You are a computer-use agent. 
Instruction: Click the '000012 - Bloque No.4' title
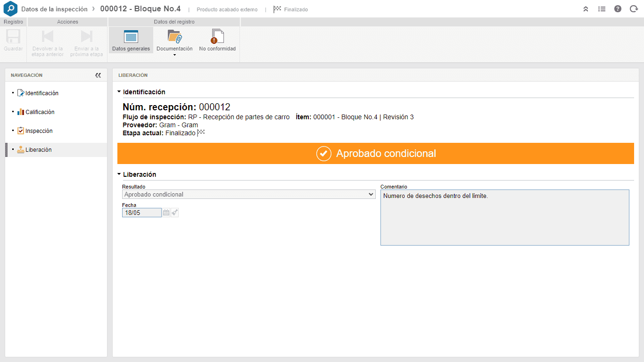tap(140, 9)
